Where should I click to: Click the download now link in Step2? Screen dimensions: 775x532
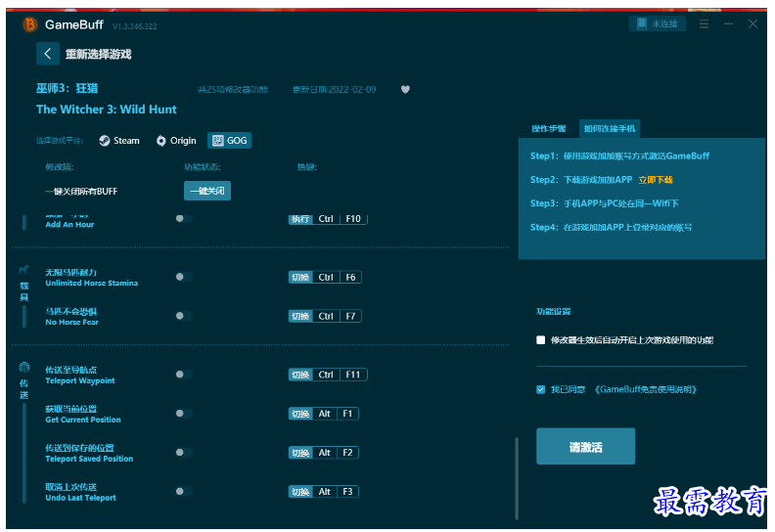click(656, 180)
